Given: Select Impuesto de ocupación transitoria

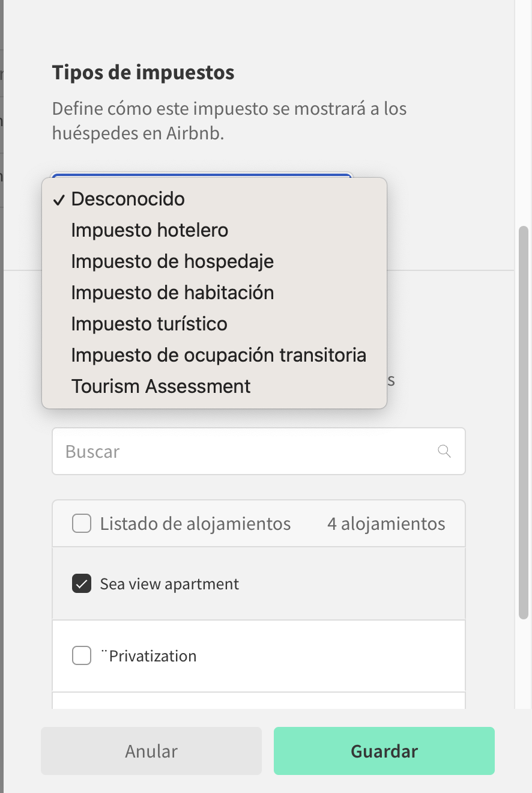Looking at the screenshot, I should point(219,355).
